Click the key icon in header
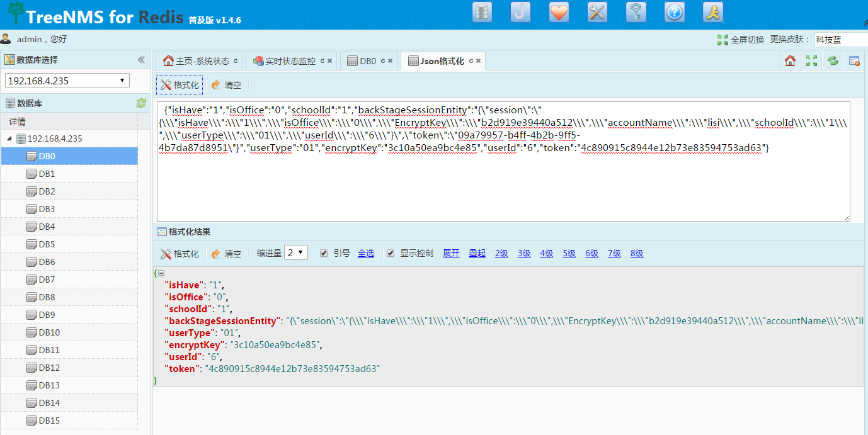The width and height of the screenshot is (868, 435). click(x=636, y=12)
